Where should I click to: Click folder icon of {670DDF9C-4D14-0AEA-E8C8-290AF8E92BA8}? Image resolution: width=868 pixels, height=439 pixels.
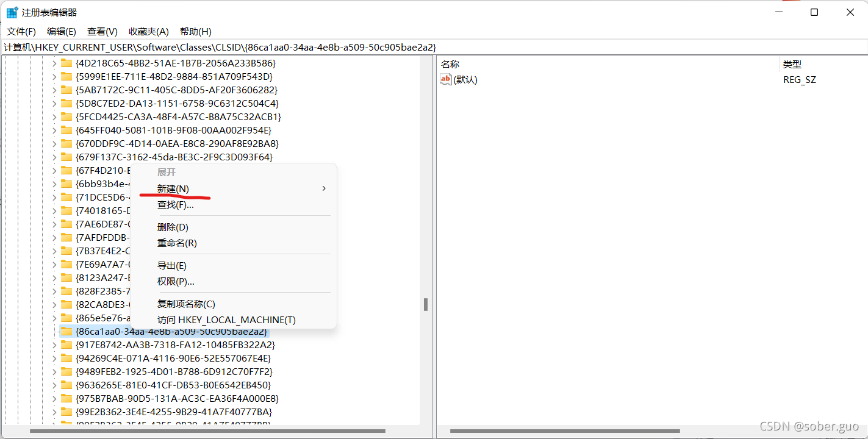tap(66, 143)
